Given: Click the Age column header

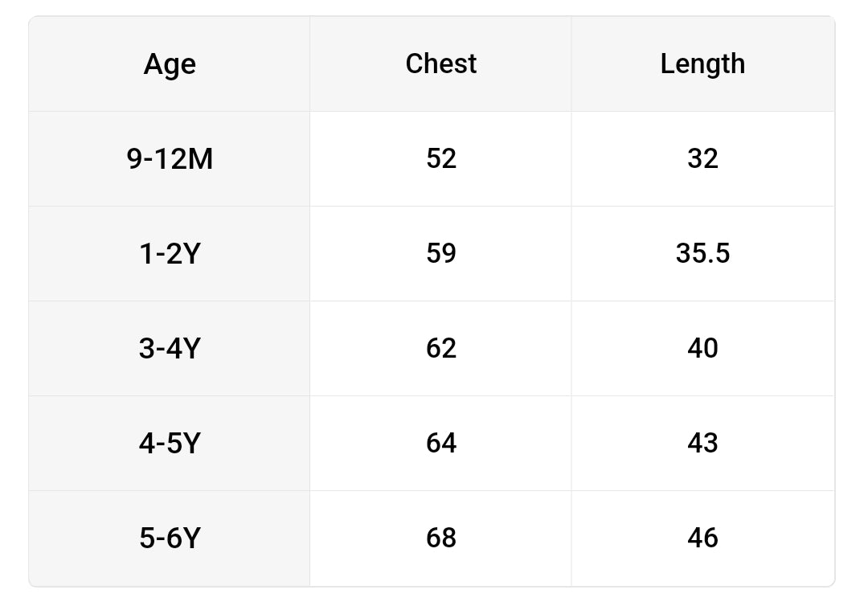Looking at the screenshot, I should [170, 64].
